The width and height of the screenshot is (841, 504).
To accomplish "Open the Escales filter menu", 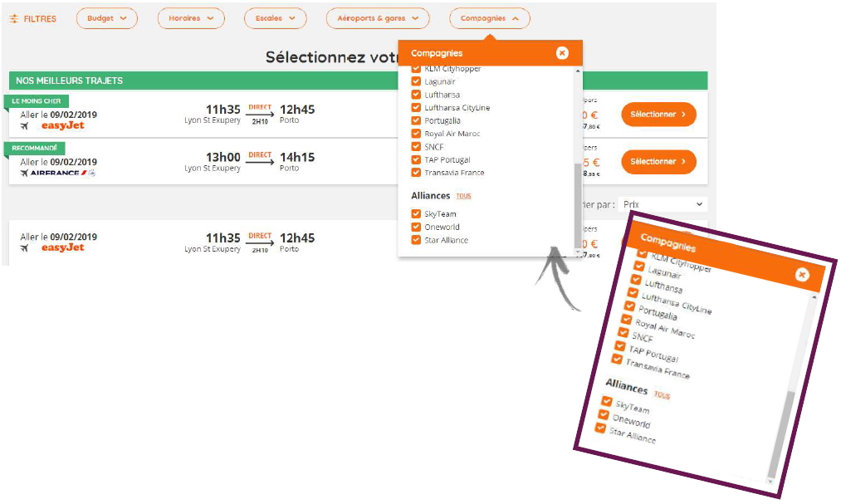I will pyautogui.click(x=275, y=18).
